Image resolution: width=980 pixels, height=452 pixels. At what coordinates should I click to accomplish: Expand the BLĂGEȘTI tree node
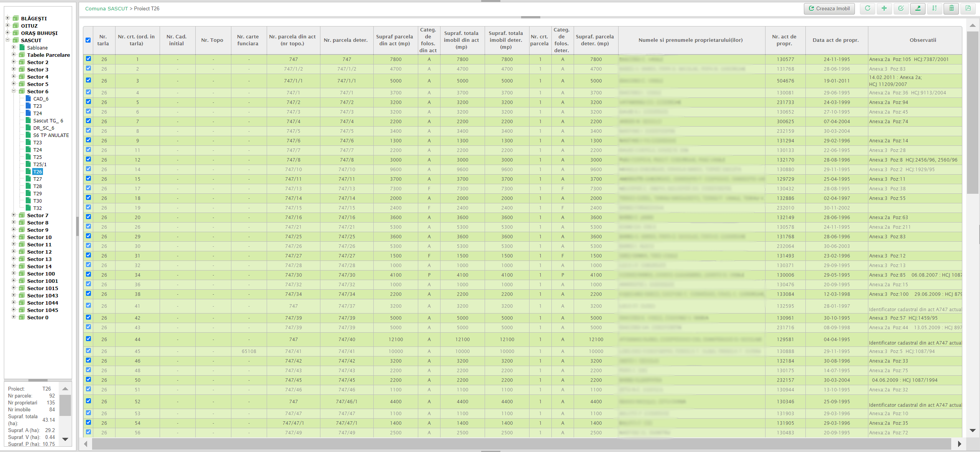(7, 18)
